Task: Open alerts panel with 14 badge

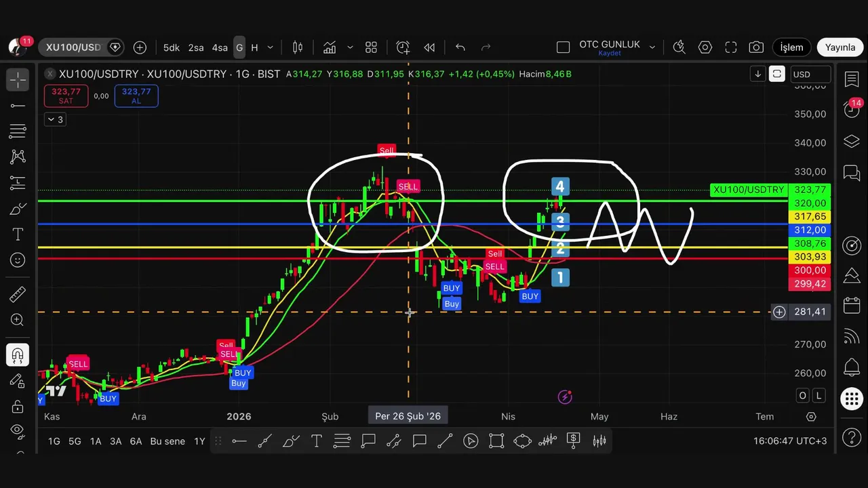Action: pos(852,108)
